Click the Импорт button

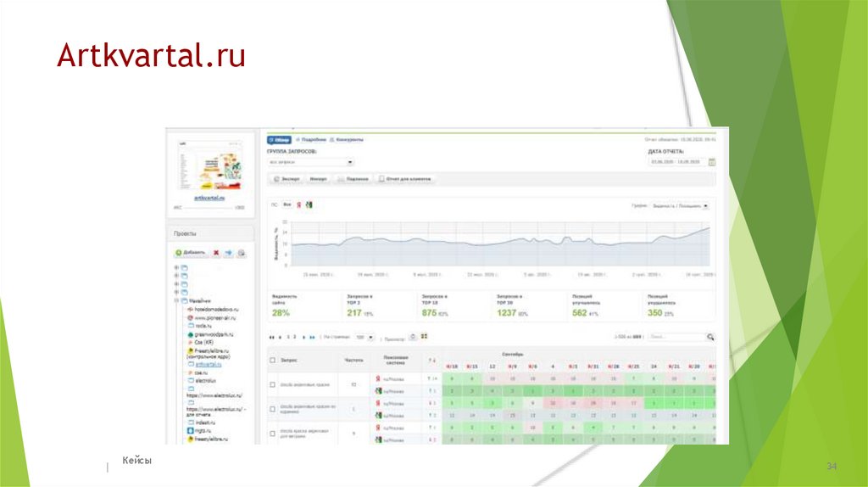pos(318,179)
